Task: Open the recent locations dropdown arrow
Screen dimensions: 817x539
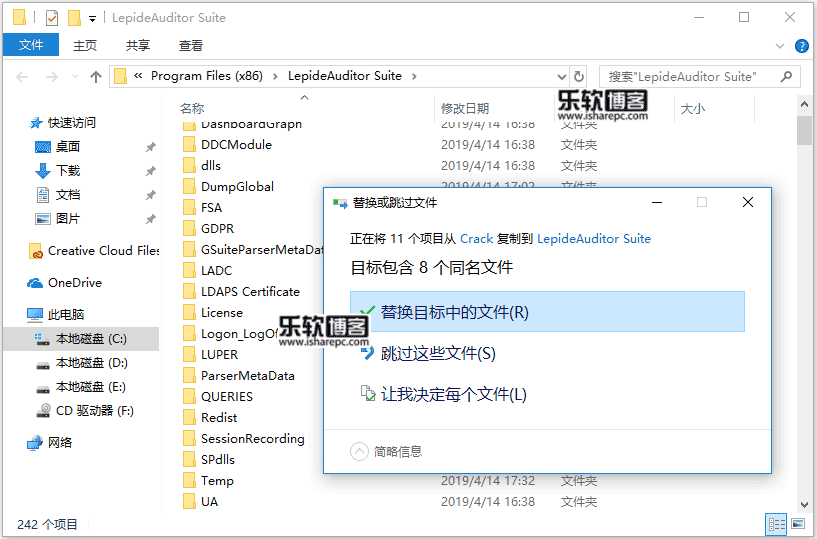Action: point(75,77)
